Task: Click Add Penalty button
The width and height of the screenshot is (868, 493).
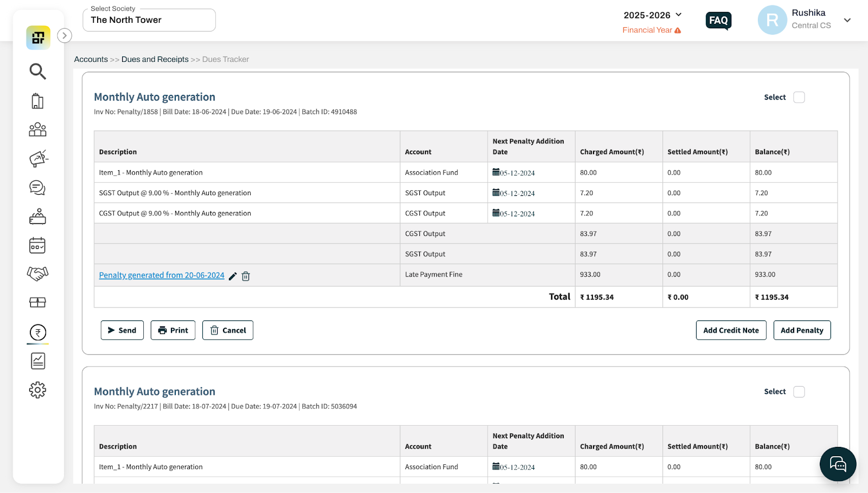Action: pyautogui.click(x=802, y=330)
